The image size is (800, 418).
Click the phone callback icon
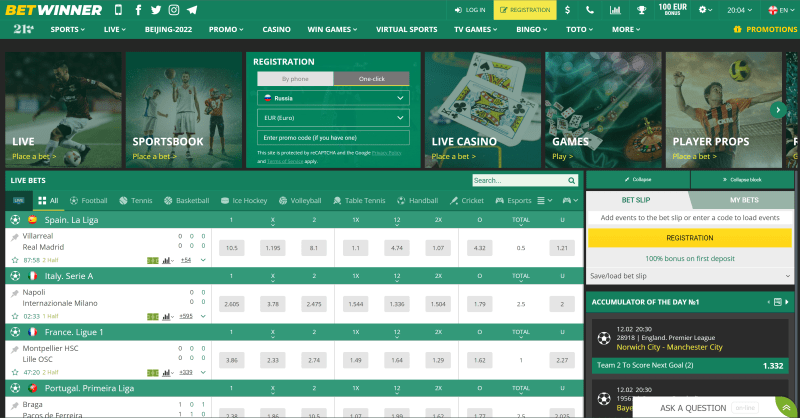(x=590, y=10)
